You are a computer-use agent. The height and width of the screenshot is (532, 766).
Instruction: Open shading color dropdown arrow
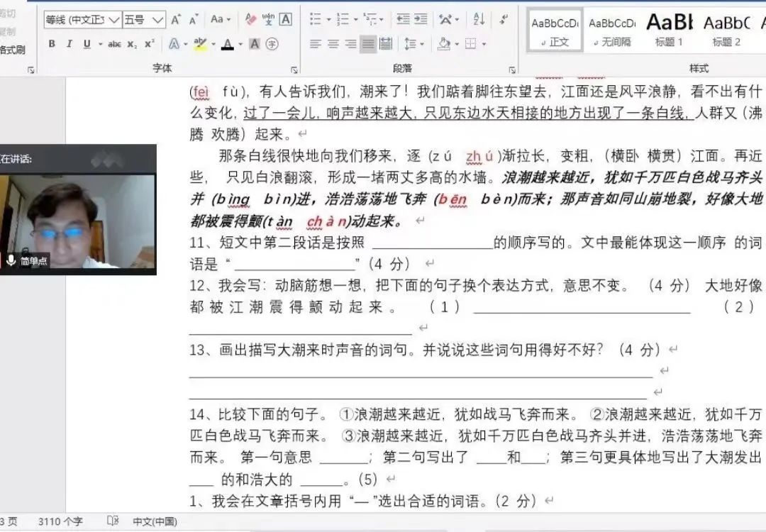click(x=457, y=44)
